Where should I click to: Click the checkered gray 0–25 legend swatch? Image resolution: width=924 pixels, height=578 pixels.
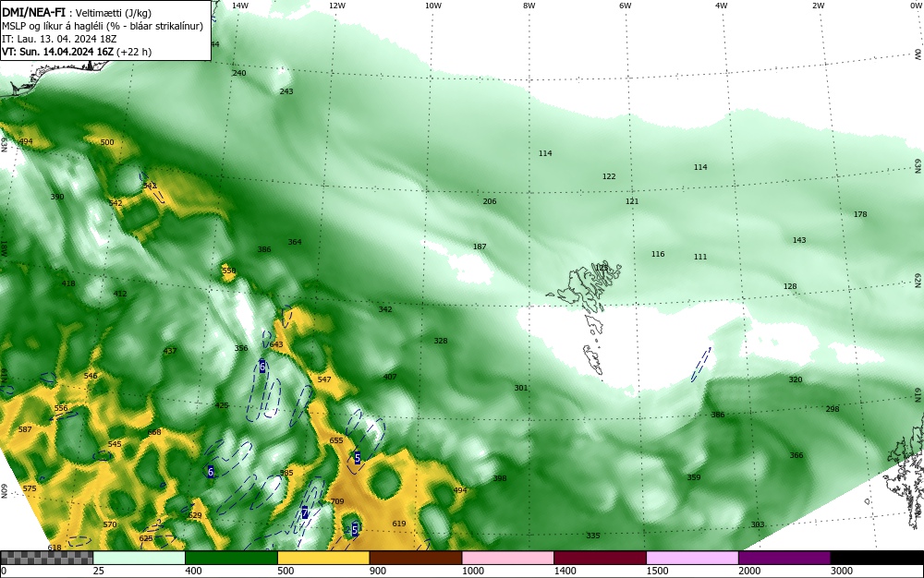point(46,558)
